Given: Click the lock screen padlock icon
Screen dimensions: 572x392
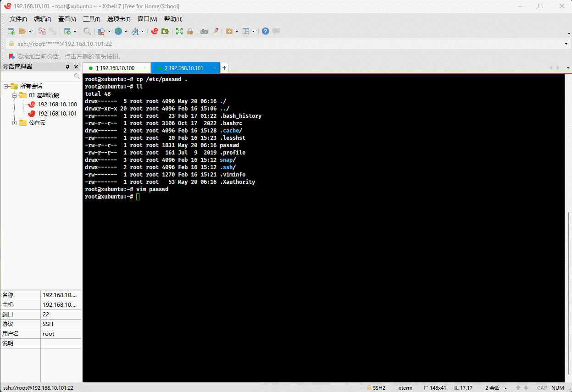Looking at the screenshot, I should [x=190, y=31].
